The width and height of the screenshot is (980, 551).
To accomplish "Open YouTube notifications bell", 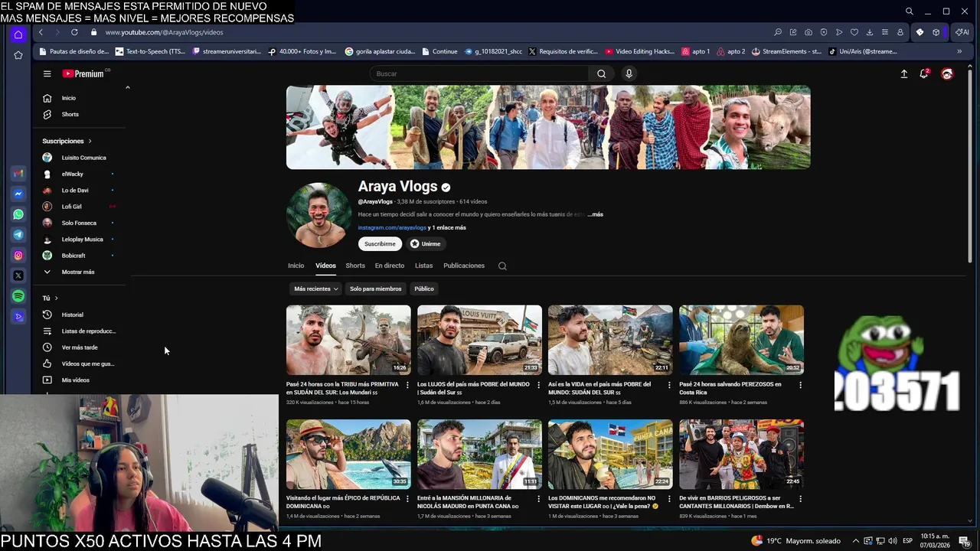I will click(924, 73).
